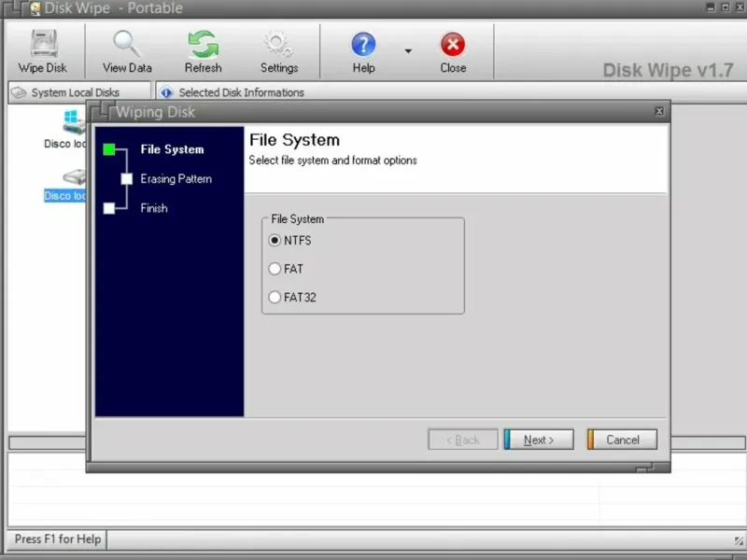Click the Help question mark icon
Viewport: 747px width, 560px height.
[363, 44]
